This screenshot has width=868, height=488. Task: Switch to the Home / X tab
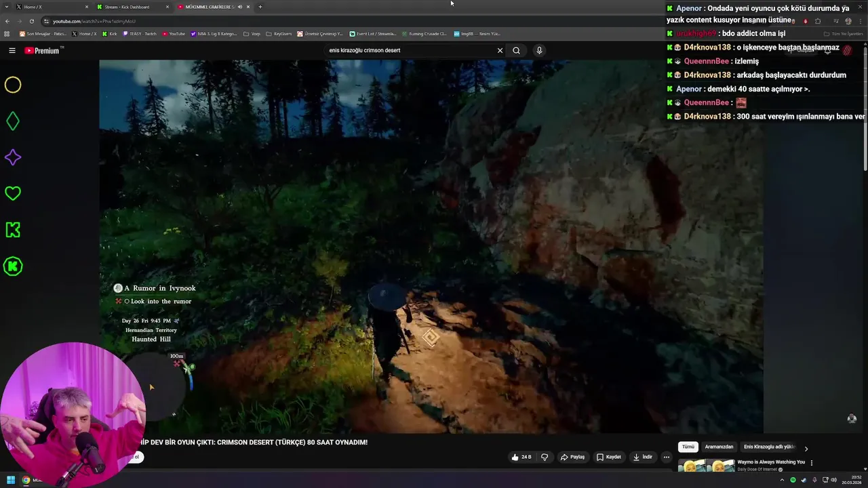click(x=51, y=7)
